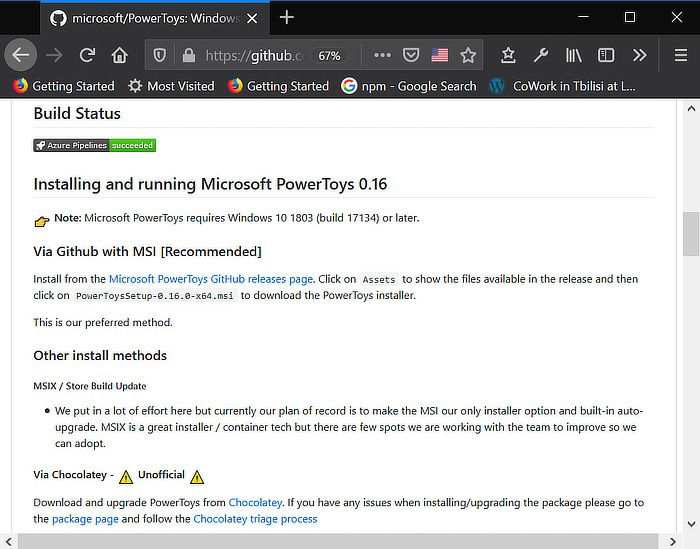
Task: Bookmark this page with the star
Action: pos(468,55)
